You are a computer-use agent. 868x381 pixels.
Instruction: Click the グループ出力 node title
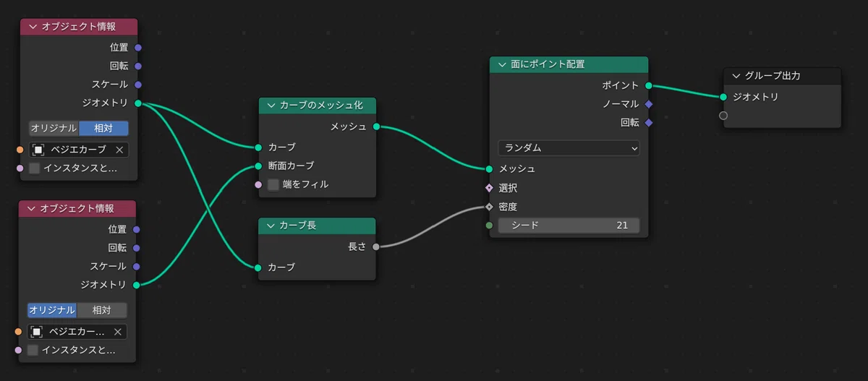772,75
